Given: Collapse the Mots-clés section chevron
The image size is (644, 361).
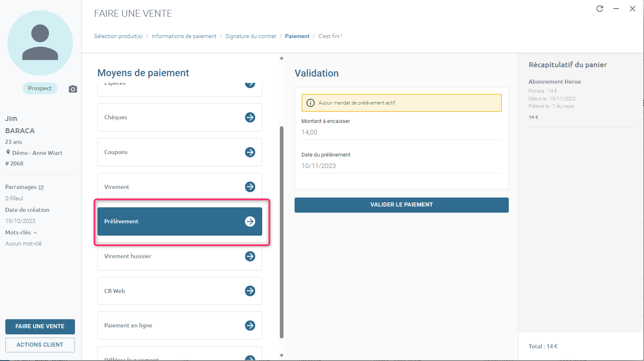Looking at the screenshot, I should tap(35, 233).
